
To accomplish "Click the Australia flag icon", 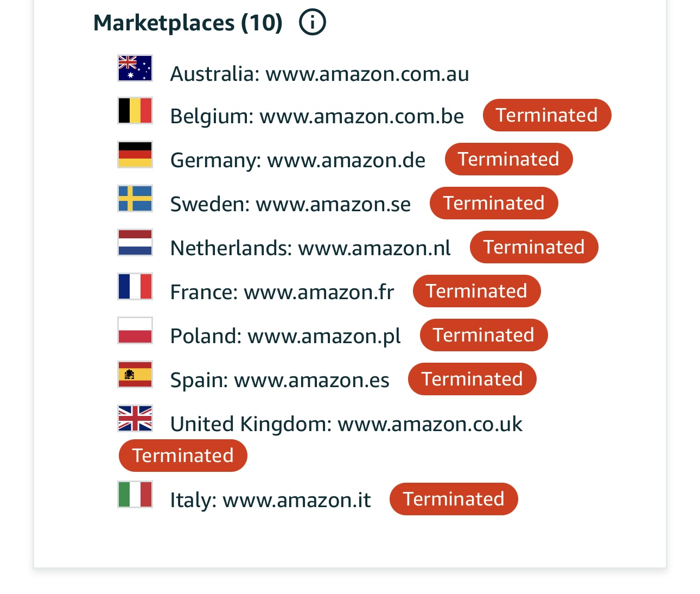I will click(135, 68).
